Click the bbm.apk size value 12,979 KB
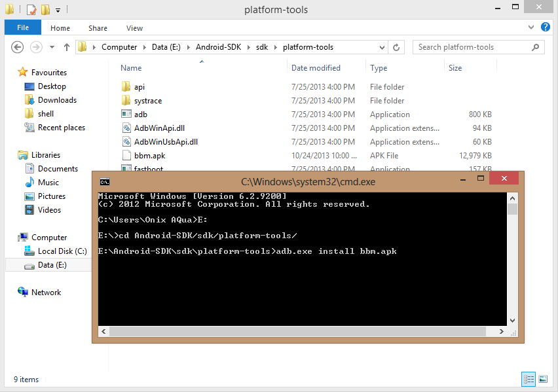This screenshot has height=392, width=558. click(475, 156)
